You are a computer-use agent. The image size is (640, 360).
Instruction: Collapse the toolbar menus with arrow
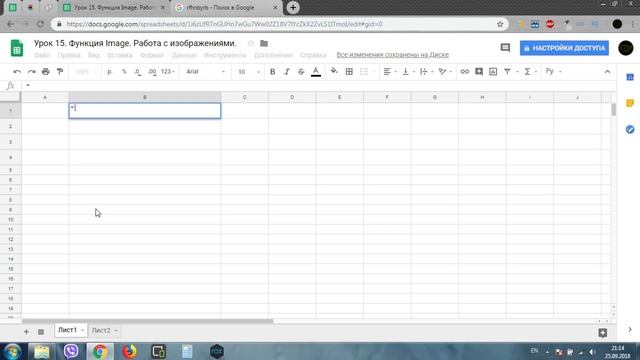coord(607,71)
